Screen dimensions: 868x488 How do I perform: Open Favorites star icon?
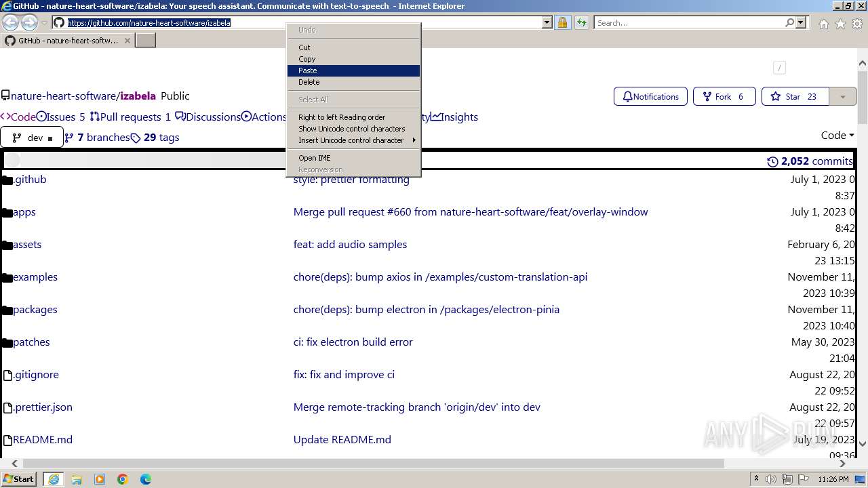tap(840, 23)
